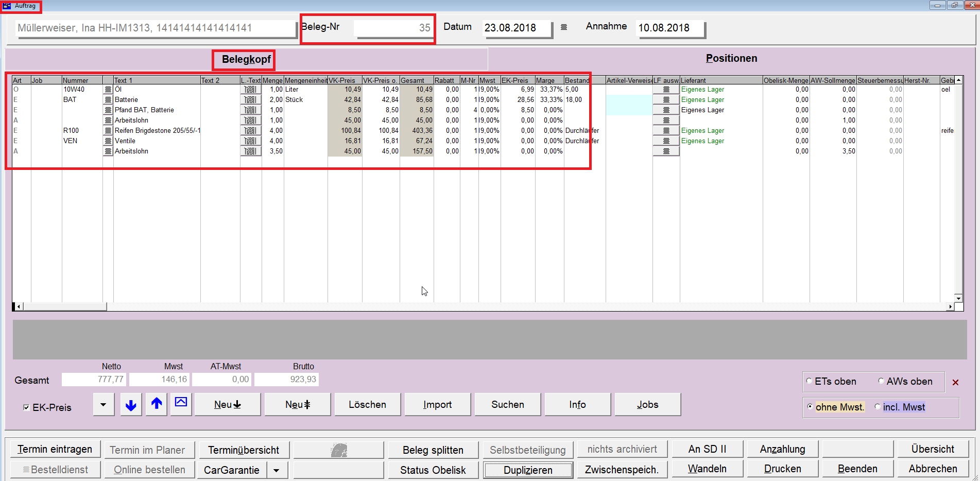
Task: Click list icon left of Reifen Bridgestone text
Action: (108, 131)
